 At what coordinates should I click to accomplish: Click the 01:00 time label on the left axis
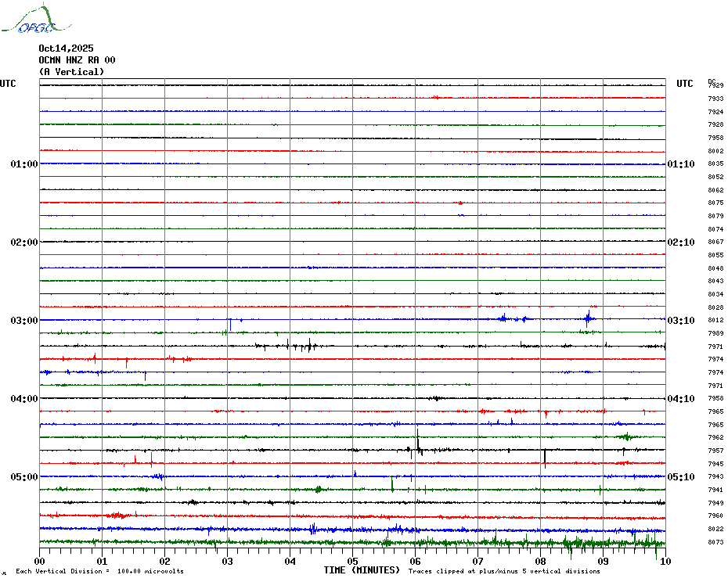(24, 164)
